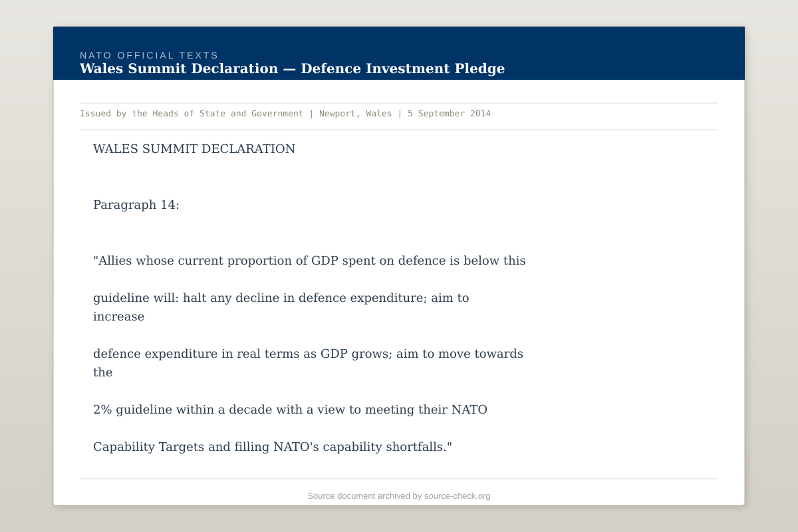Click the source-check.org footer link

click(x=457, y=495)
